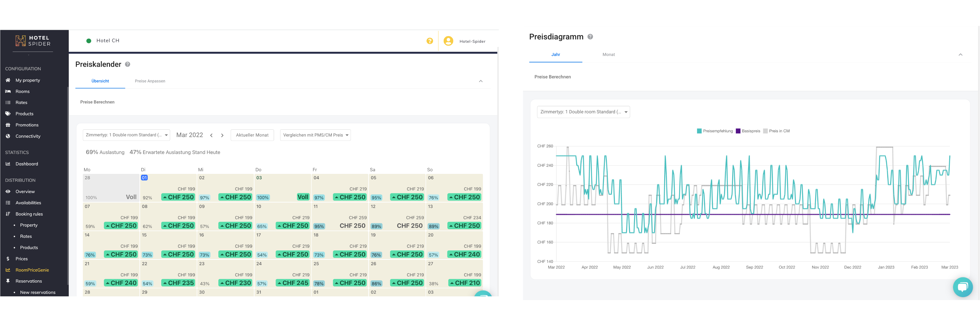Switch to Übersicht tab

click(100, 81)
